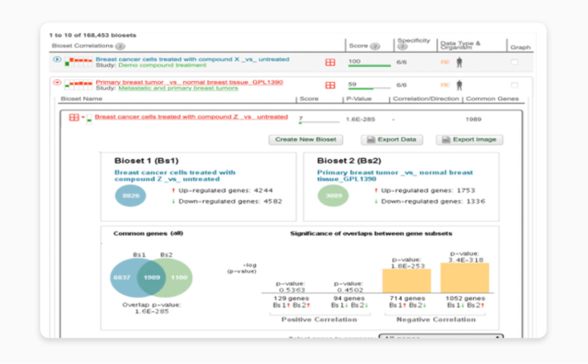Expand the compound X biosets row

[57, 59]
